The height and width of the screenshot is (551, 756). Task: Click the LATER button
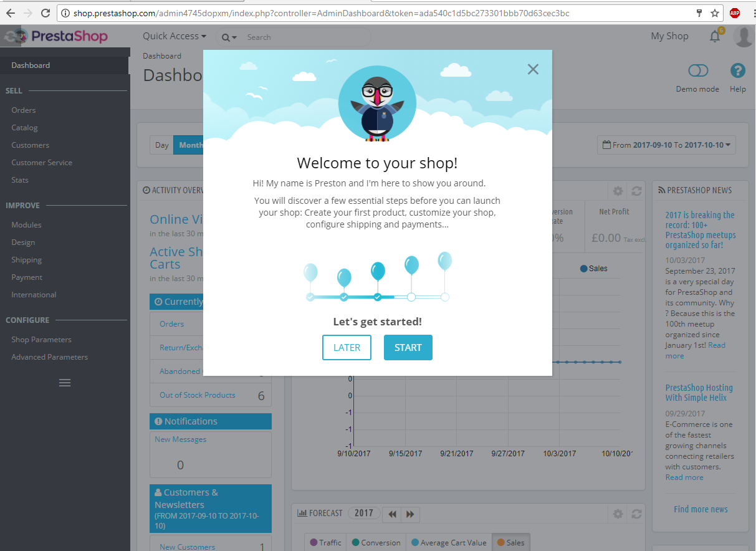pos(347,348)
